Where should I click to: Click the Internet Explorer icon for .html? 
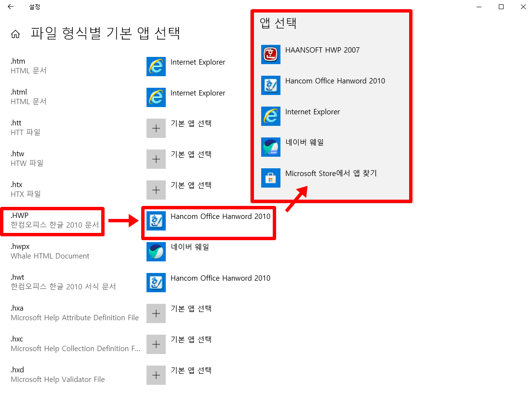(156, 97)
